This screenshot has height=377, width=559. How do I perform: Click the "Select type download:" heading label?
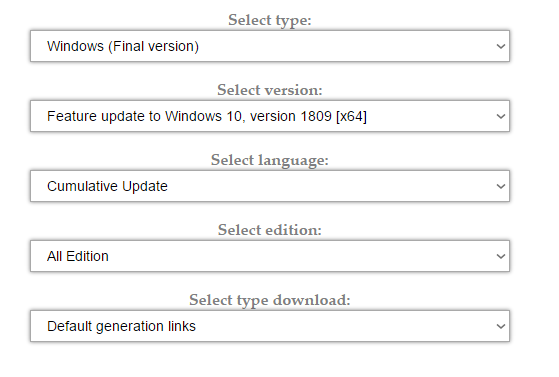[x=270, y=300]
